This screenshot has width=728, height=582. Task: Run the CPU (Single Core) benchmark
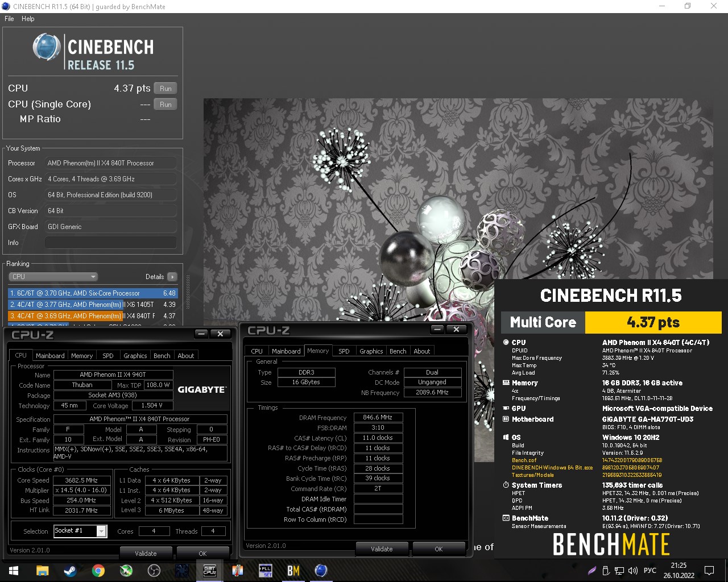click(x=166, y=104)
